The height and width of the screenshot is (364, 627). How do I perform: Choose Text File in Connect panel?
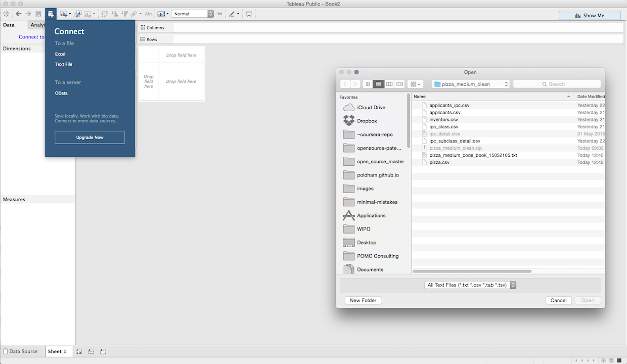[64, 64]
